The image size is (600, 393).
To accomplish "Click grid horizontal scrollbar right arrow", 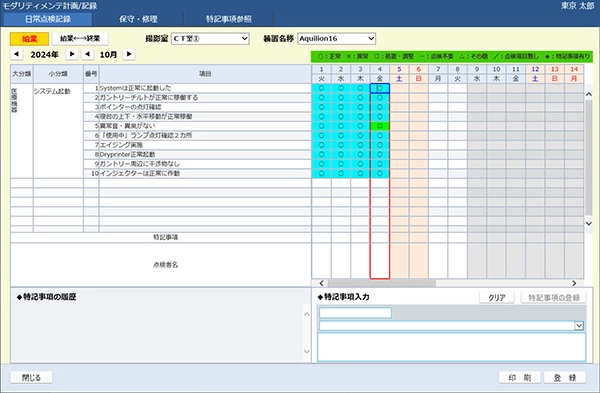I will (x=574, y=283).
